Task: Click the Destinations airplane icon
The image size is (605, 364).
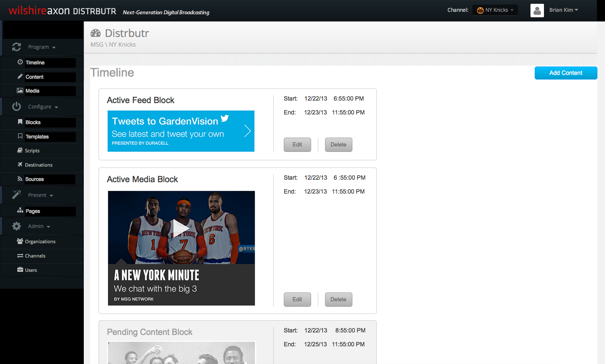Action: (x=20, y=164)
